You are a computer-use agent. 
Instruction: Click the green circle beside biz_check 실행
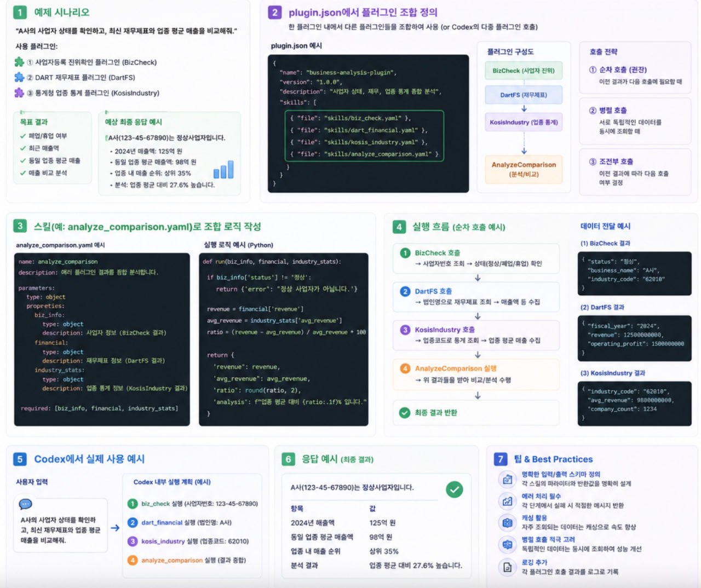tap(133, 504)
